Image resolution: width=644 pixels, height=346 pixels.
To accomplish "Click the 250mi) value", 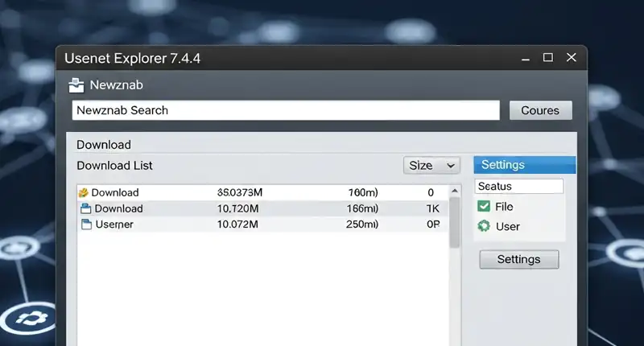I will (x=362, y=224).
